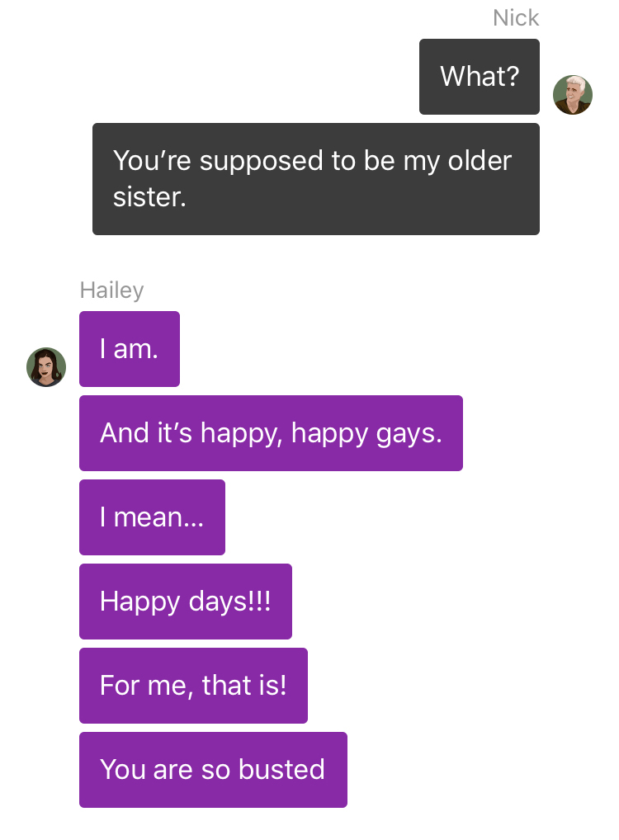619x840 pixels.
Task: Tap Hailey's "I am." message bubble
Action: (x=129, y=349)
